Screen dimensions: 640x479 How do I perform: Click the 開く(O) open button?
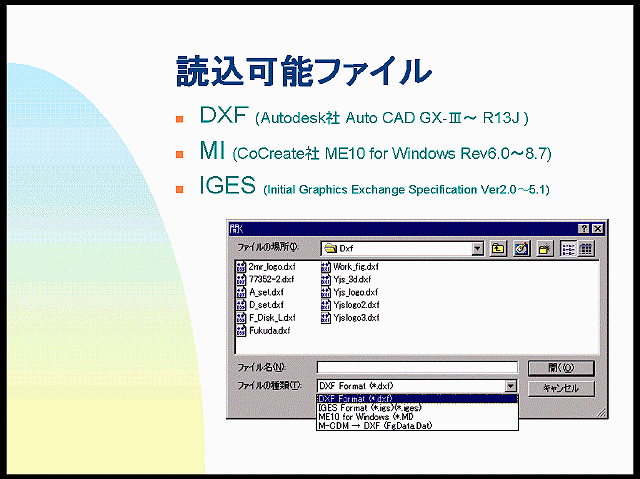pos(561,368)
